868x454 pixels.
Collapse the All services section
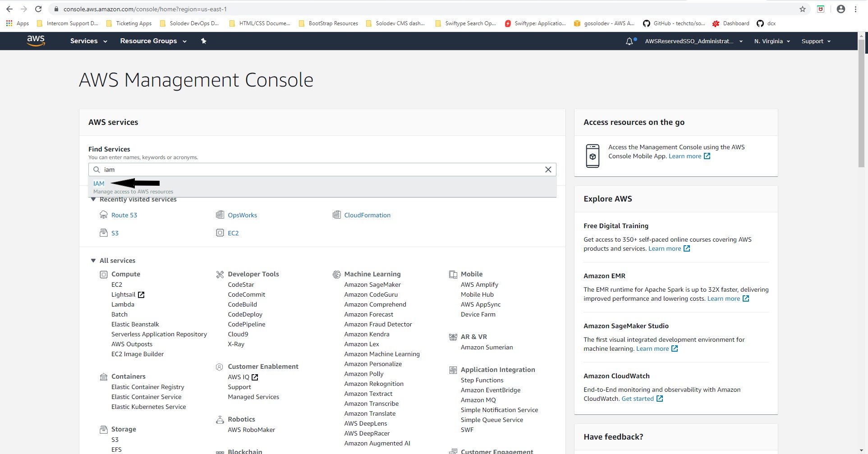tap(93, 261)
